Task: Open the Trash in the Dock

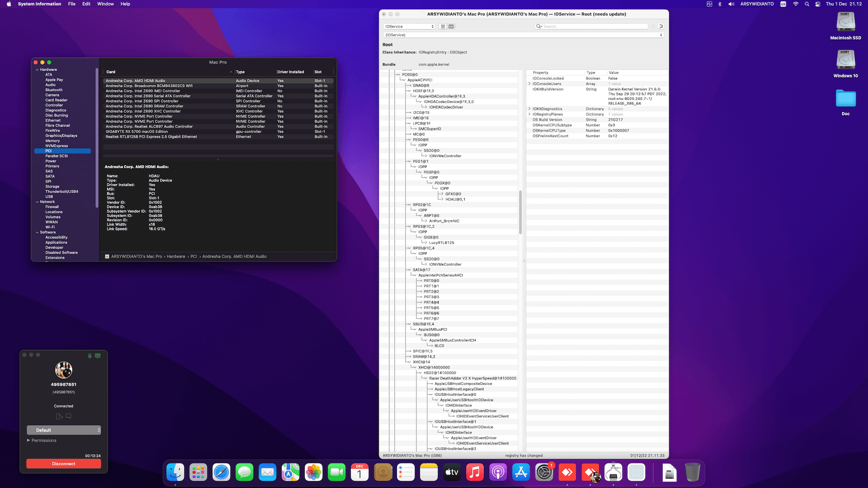Action: 693,473
